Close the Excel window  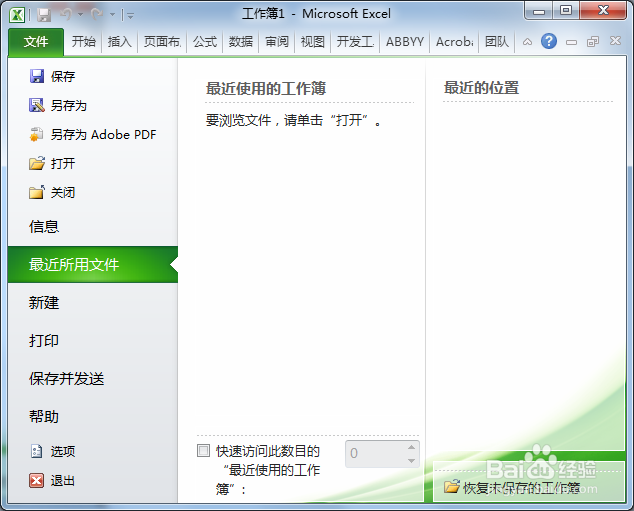pos(603,11)
